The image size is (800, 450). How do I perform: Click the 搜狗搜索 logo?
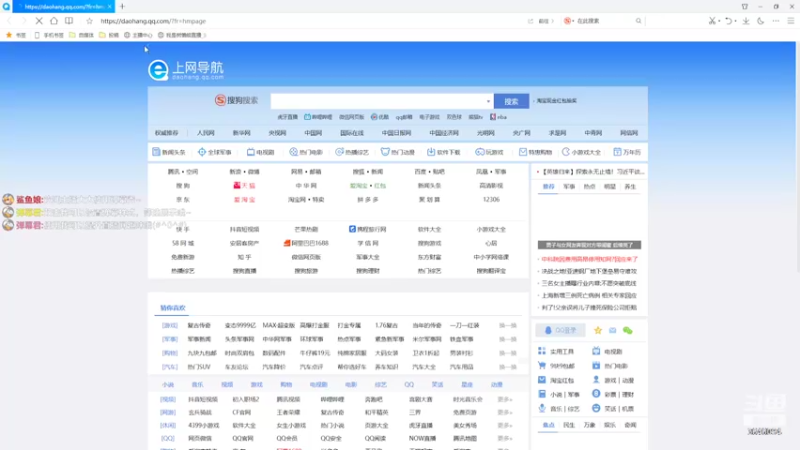tap(236, 100)
